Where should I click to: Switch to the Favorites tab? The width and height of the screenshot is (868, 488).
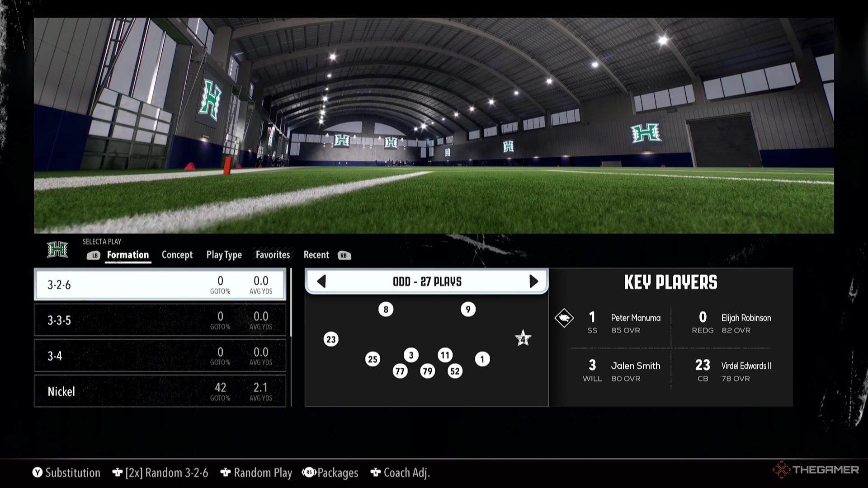(x=273, y=255)
